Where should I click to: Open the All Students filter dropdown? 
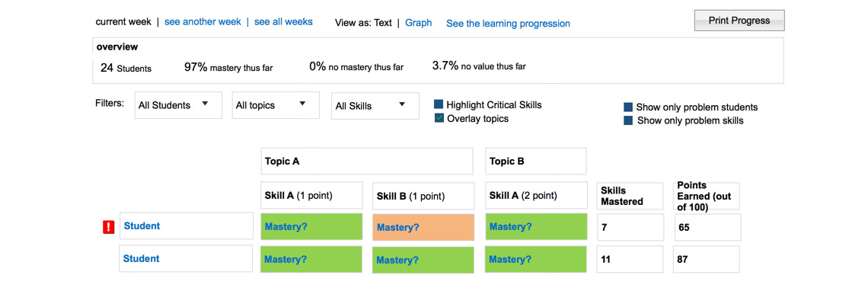tap(178, 105)
